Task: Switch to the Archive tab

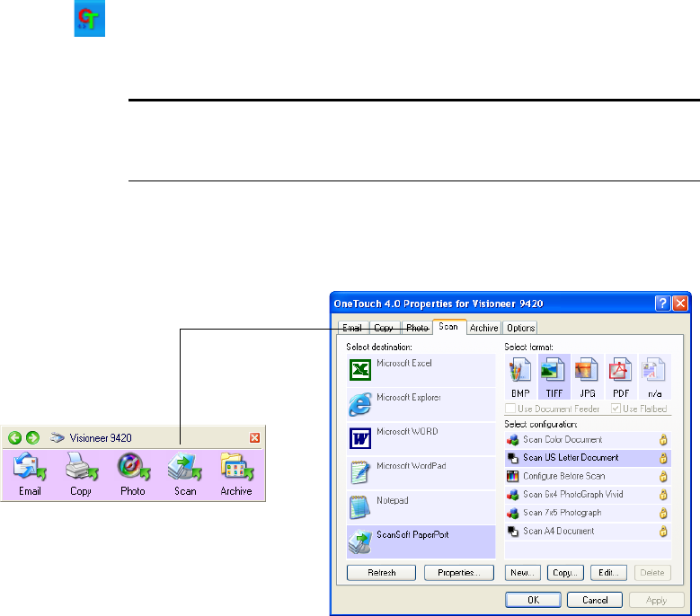Action: point(484,328)
